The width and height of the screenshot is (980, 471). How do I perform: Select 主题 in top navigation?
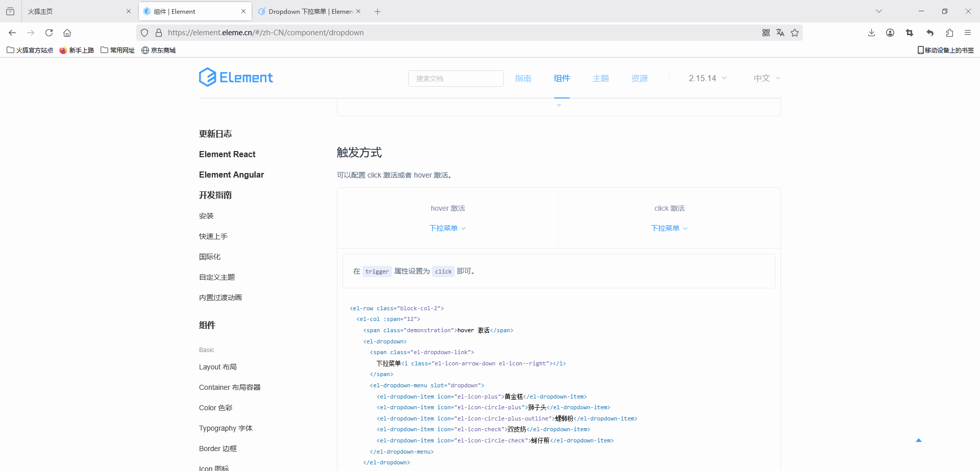[x=601, y=78]
